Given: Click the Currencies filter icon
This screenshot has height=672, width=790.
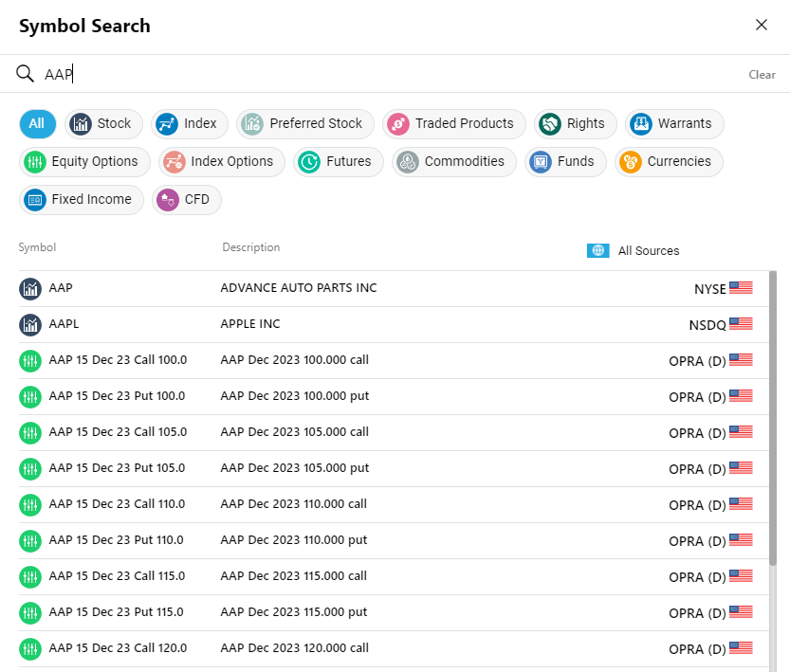Looking at the screenshot, I should click(631, 162).
